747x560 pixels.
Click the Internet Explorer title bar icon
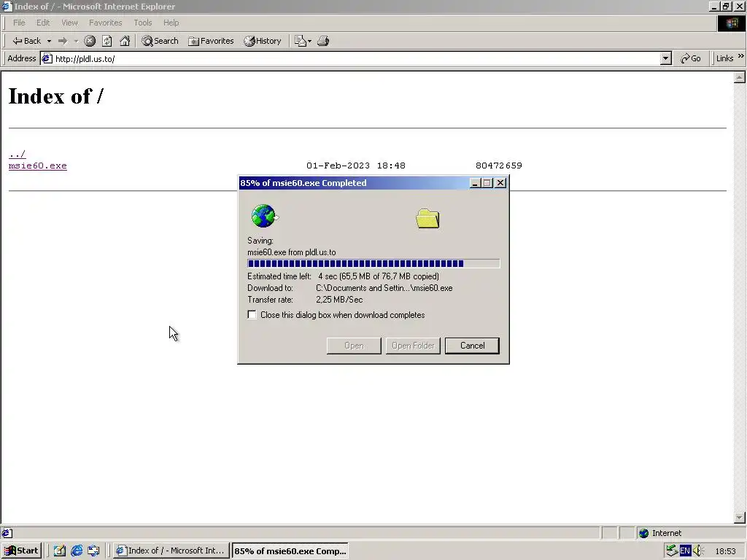tap(7, 6)
